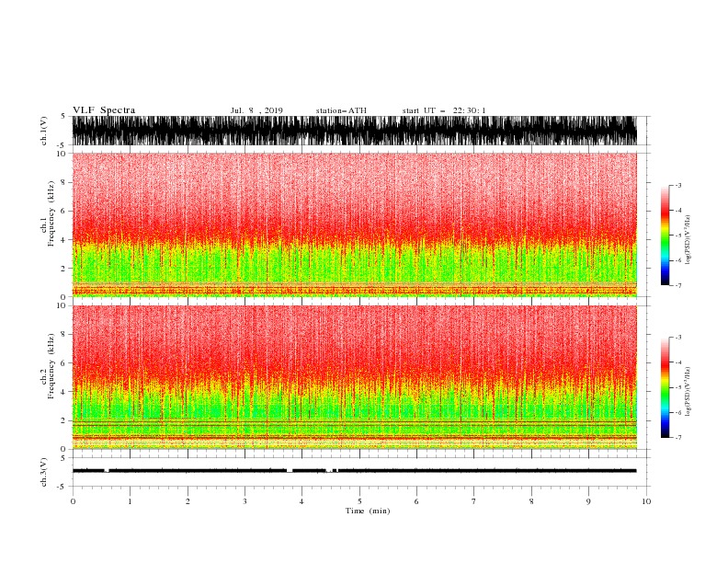Click the ch.3 voltage trace line
The image size is (728, 563).
354,471
